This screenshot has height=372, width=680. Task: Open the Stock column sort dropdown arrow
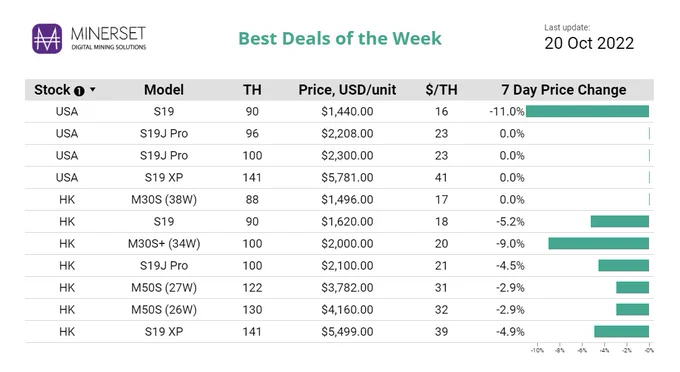click(92, 90)
